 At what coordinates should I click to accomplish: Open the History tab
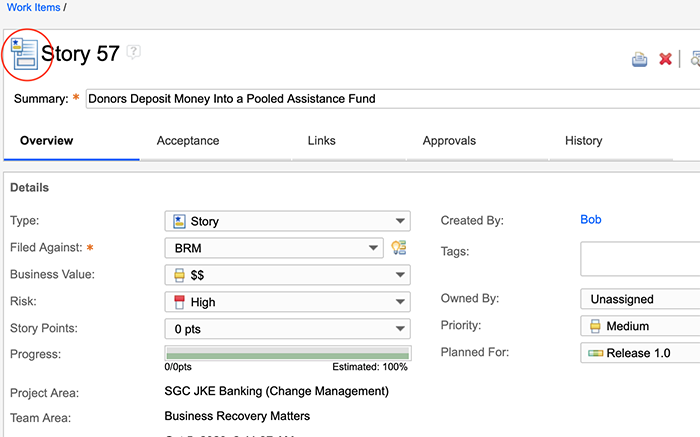click(584, 141)
